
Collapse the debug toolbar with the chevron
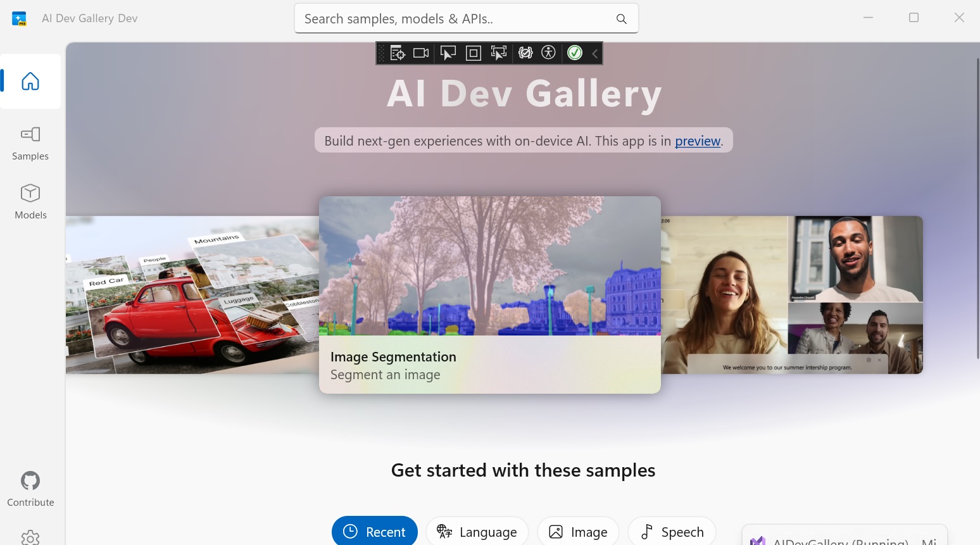point(594,53)
